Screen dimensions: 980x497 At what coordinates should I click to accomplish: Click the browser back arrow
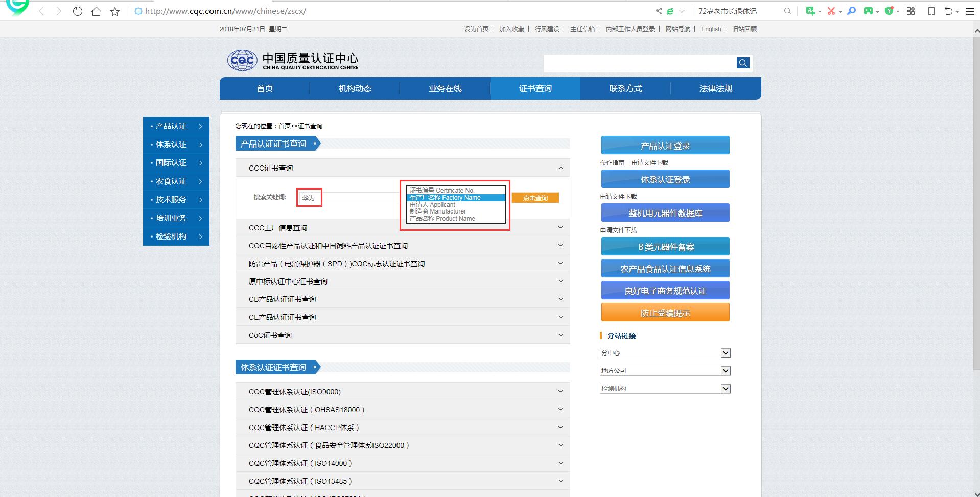point(41,11)
